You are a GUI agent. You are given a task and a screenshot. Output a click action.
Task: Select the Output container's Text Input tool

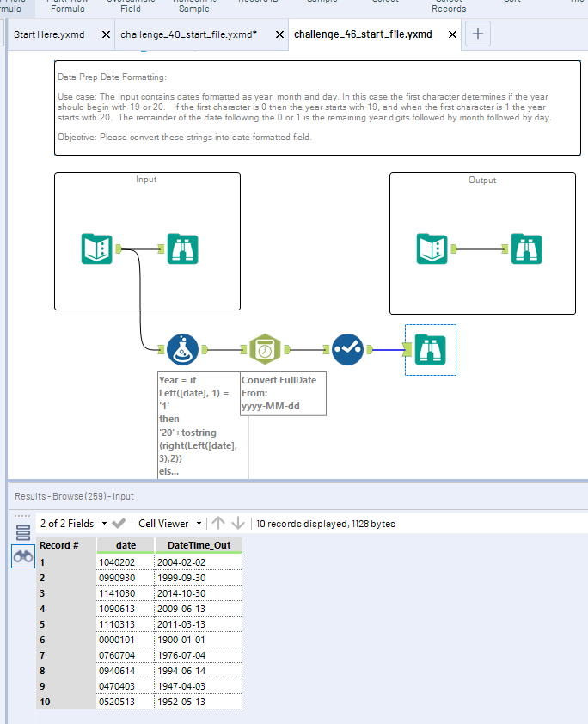[x=432, y=248]
